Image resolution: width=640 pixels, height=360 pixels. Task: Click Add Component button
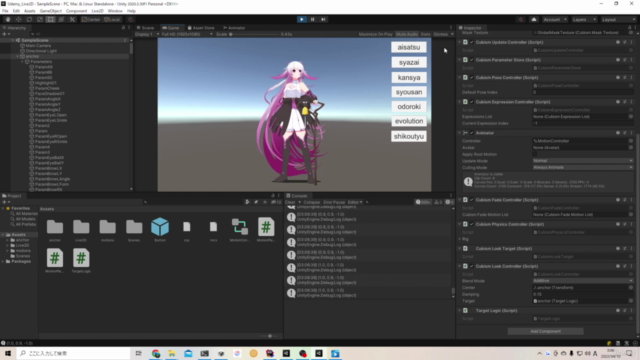[545, 331]
